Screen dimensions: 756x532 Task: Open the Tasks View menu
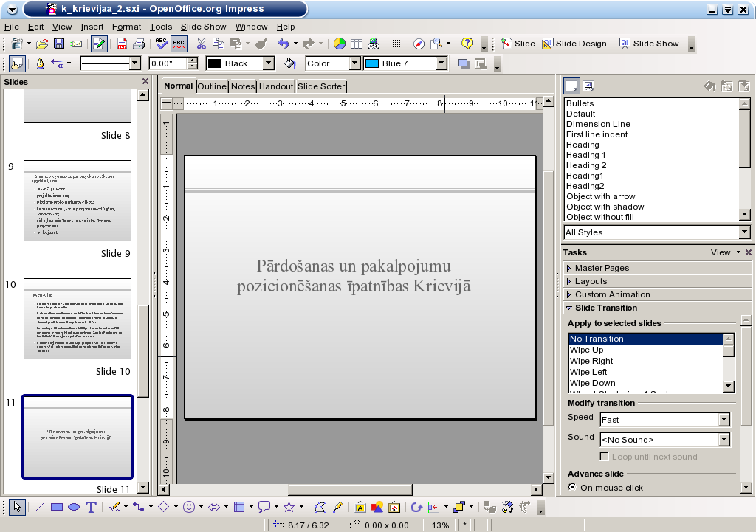[x=725, y=252]
